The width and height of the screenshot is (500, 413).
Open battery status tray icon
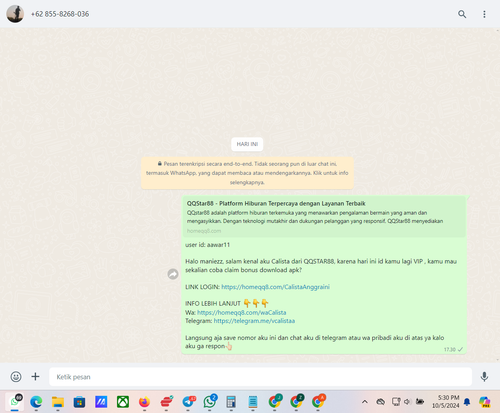tap(420, 402)
